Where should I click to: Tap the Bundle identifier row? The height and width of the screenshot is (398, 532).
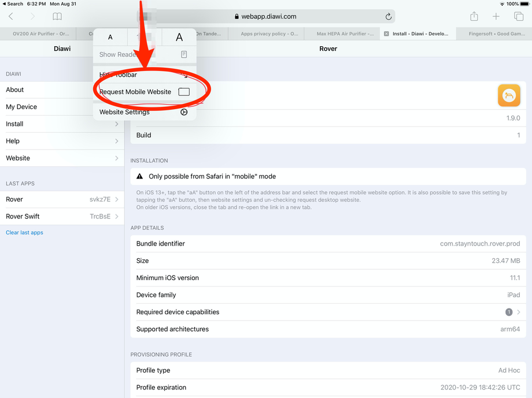click(328, 243)
